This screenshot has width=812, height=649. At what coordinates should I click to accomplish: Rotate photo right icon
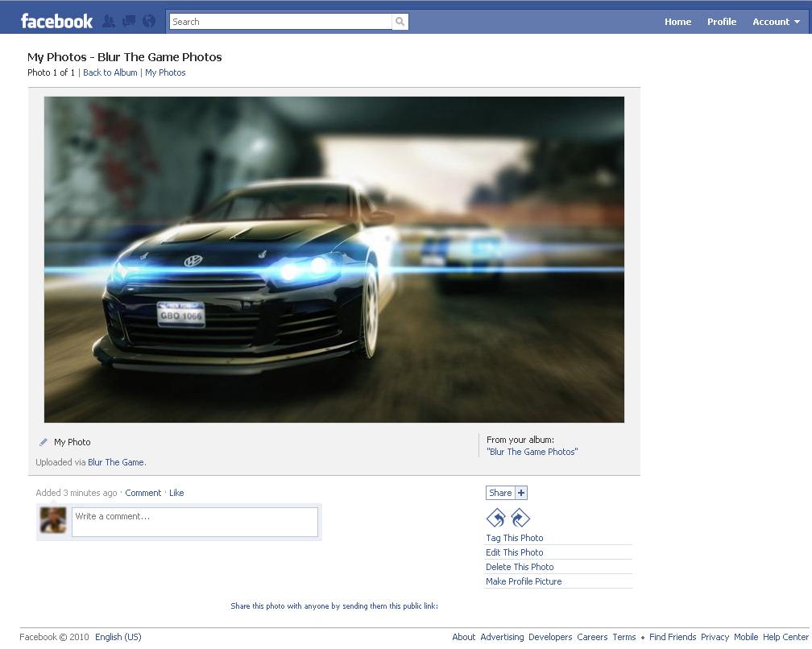(x=520, y=518)
